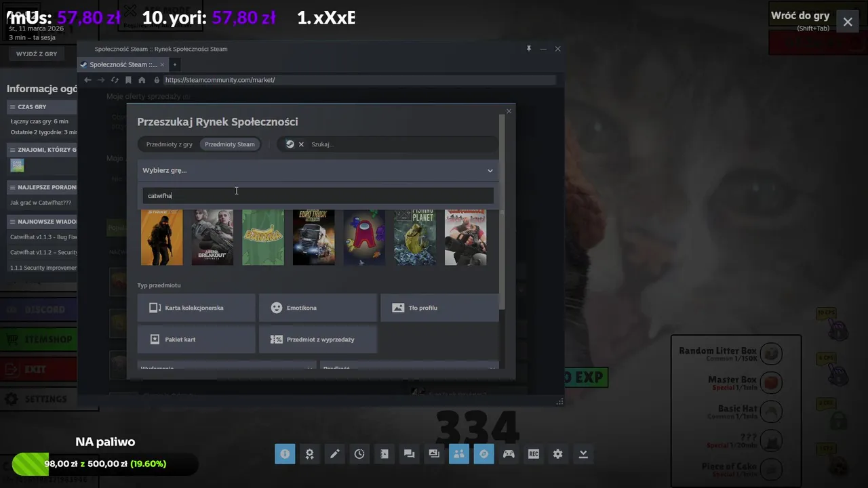Select the Fishing Planet game thumbnail

415,237
